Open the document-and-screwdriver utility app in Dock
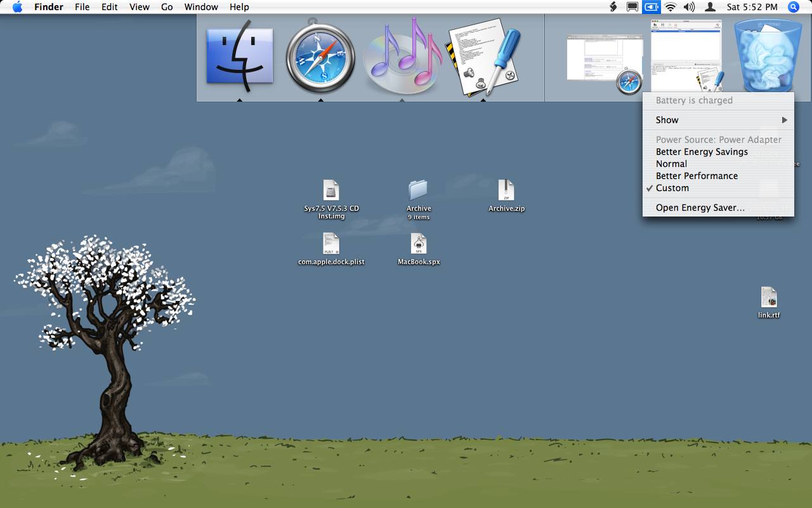Screen dimensions: 812x508 click(484, 57)
